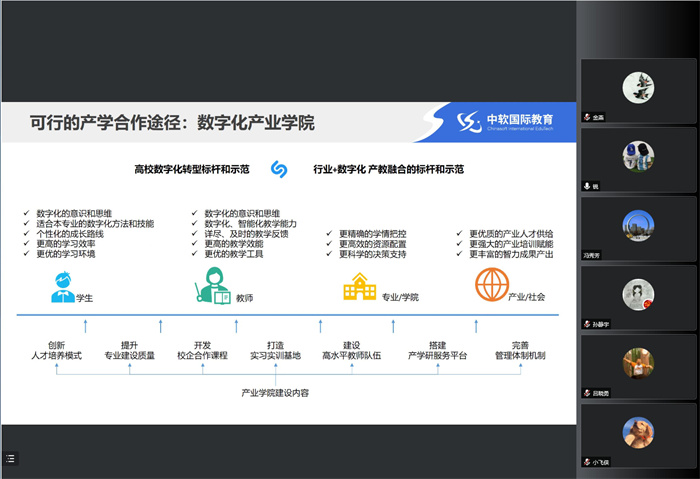
Task: Select participant 孙馨宇's avatar tile
Action: tap(638, 293)
